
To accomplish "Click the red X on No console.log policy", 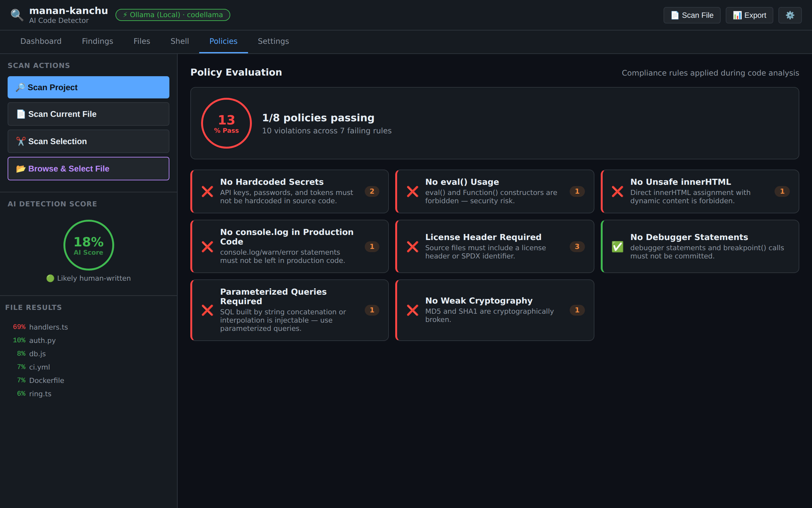I will point(207,247).
